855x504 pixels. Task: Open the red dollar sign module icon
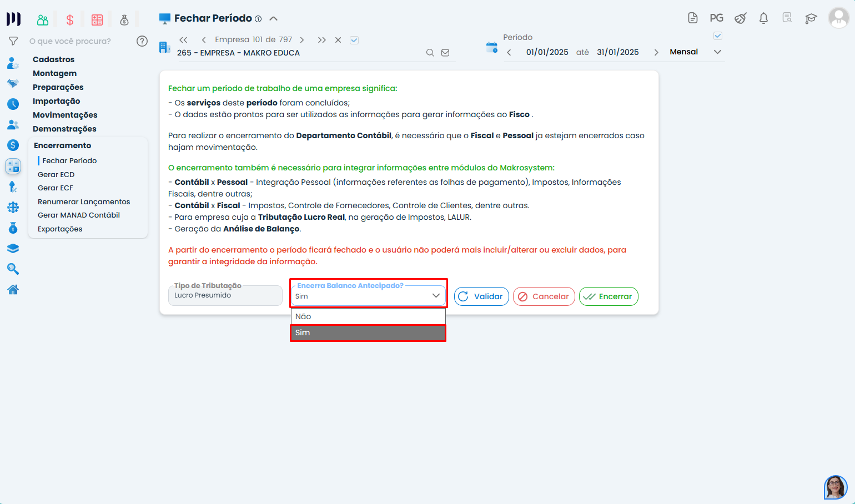(70, 20)
